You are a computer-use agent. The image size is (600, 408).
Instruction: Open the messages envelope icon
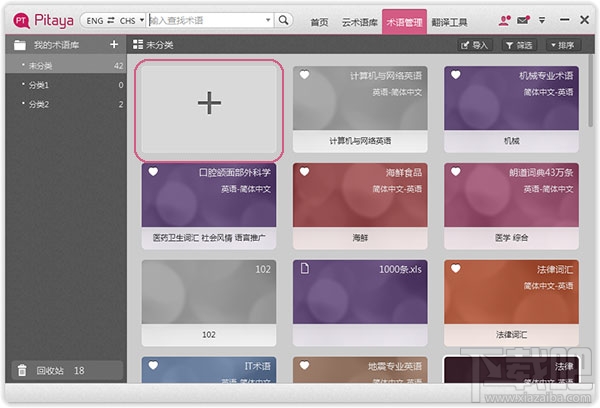click(523, 20)
